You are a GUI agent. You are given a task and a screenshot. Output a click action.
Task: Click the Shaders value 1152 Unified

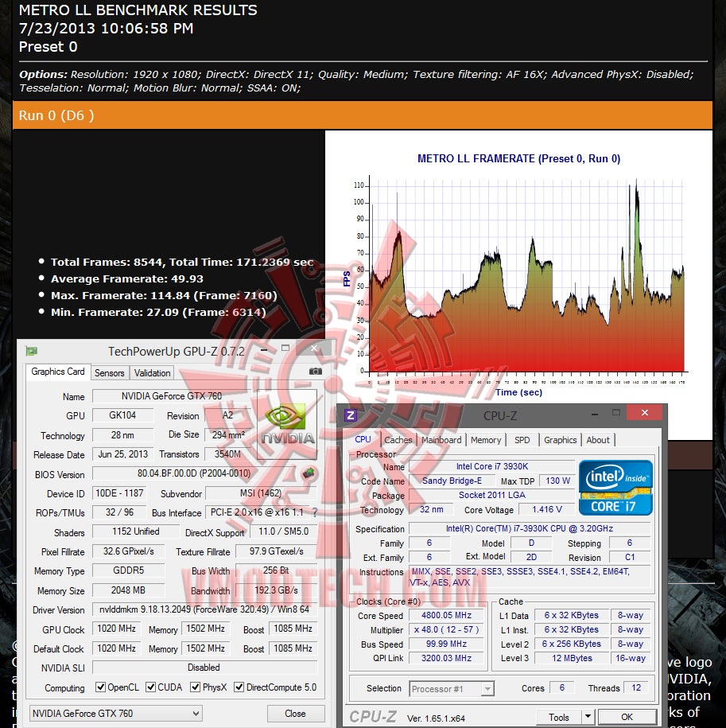pyautogui.click(x=135, y=531)
